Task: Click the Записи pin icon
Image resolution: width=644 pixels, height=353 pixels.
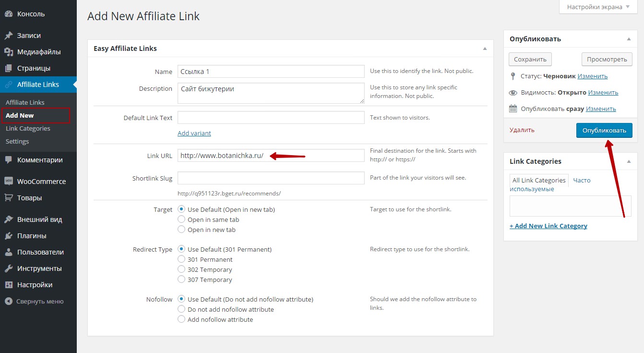Action: click(x=9, y=36)
